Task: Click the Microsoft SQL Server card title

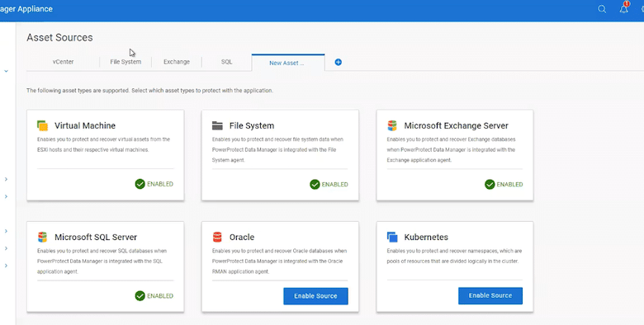Action: 96,238
